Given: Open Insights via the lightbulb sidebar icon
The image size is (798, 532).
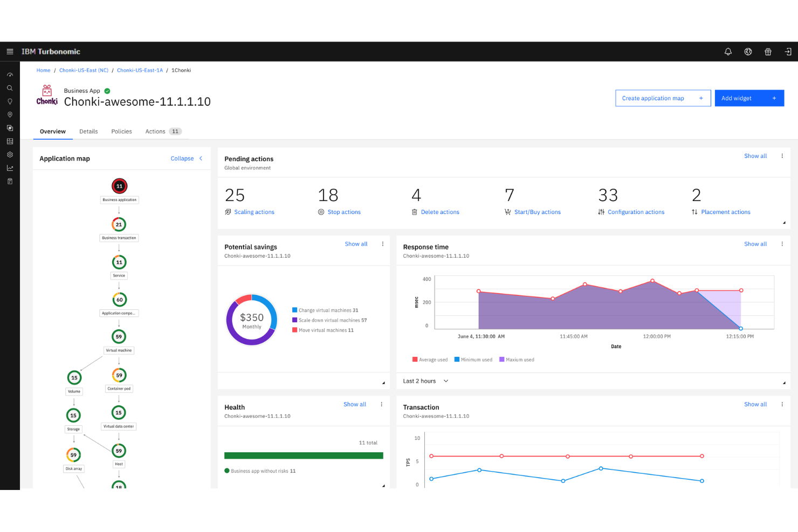Looking at the screenshot, I should [10, 101].
